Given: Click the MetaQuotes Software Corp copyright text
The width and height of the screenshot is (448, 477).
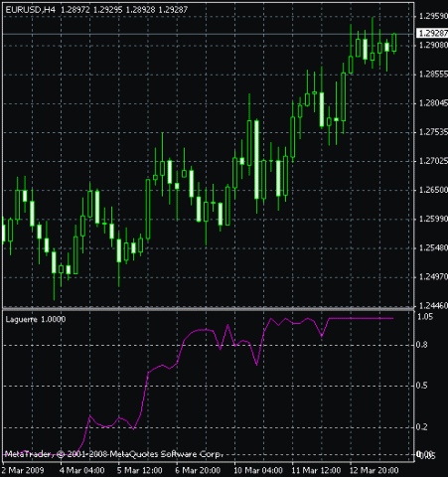Looking at the screenshot, I should coord(112,454).
